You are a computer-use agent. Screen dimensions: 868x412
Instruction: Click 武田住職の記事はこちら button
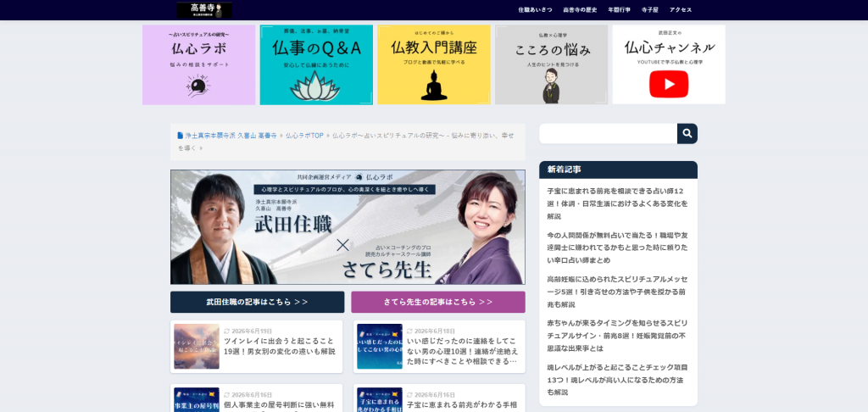click(258, 303)
